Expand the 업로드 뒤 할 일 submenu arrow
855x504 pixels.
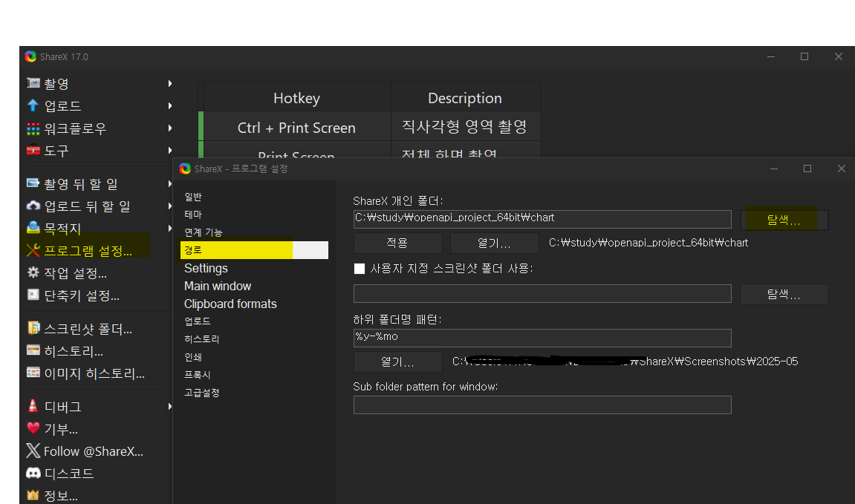pos(170,206)
